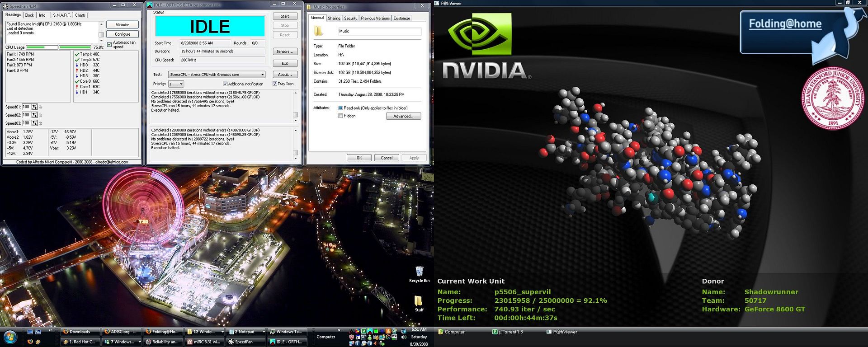Viewport: 868px width, 347px height.
Task: Expand the hidden toolbar chevron near system tray
Action: (x=340, y=330)
